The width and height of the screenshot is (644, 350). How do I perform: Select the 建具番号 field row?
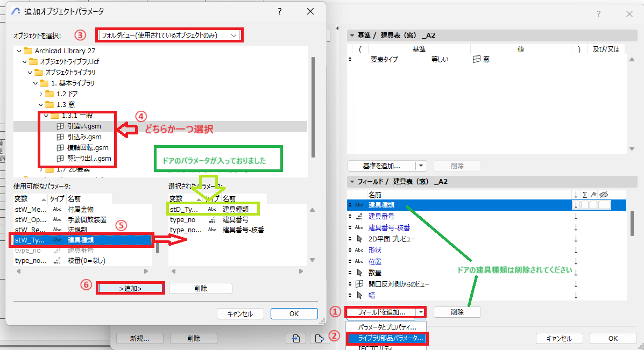coord(486,216)
